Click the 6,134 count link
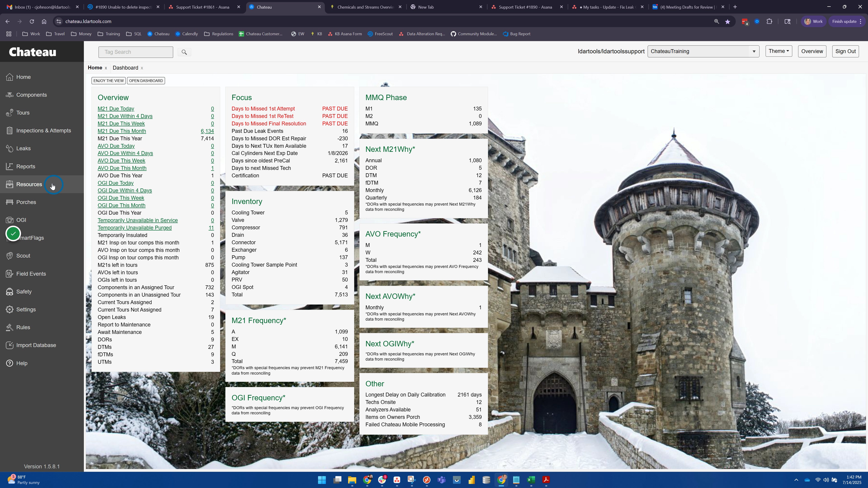The height and width of the screenshot is (488, 868). [207, 131]
